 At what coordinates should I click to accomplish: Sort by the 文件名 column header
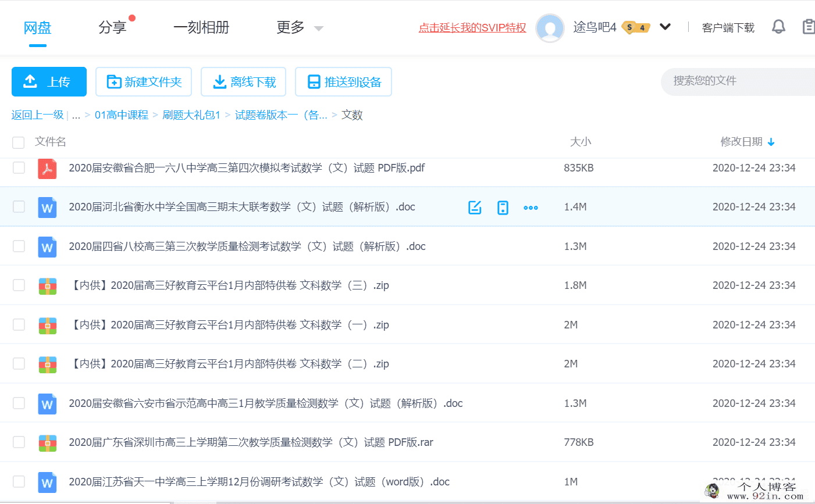[51, 142]
